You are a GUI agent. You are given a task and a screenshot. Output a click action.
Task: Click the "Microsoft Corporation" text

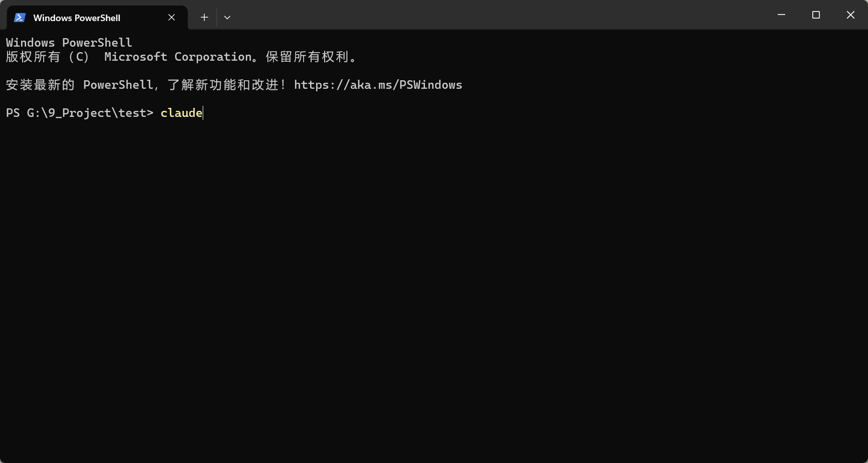[x=178, y=57]
